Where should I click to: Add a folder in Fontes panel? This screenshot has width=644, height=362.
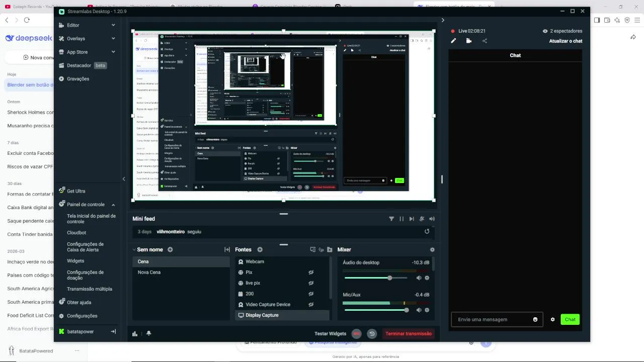[x=330, y=249]
